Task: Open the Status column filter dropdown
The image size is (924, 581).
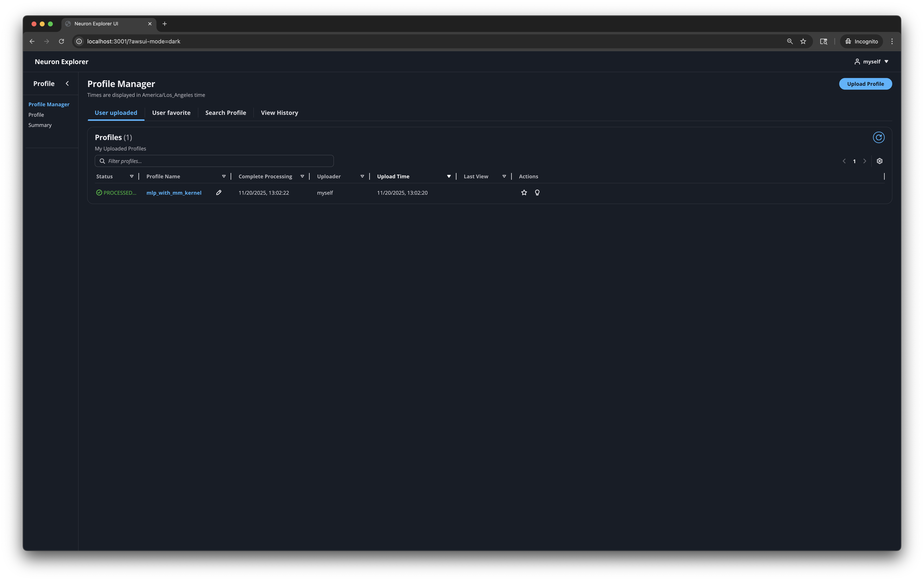Action: pyautogui.click(x=132, y=176)
